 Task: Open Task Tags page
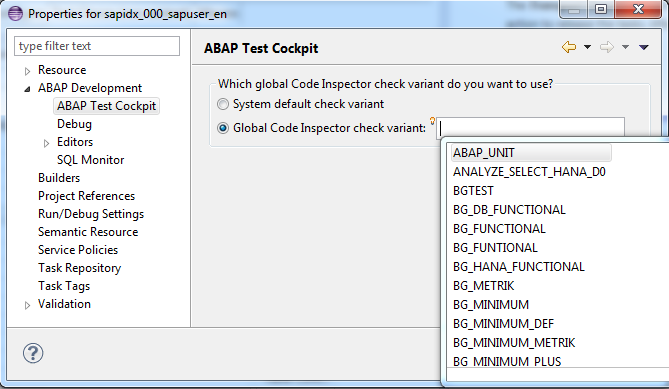tap(64, 286)
